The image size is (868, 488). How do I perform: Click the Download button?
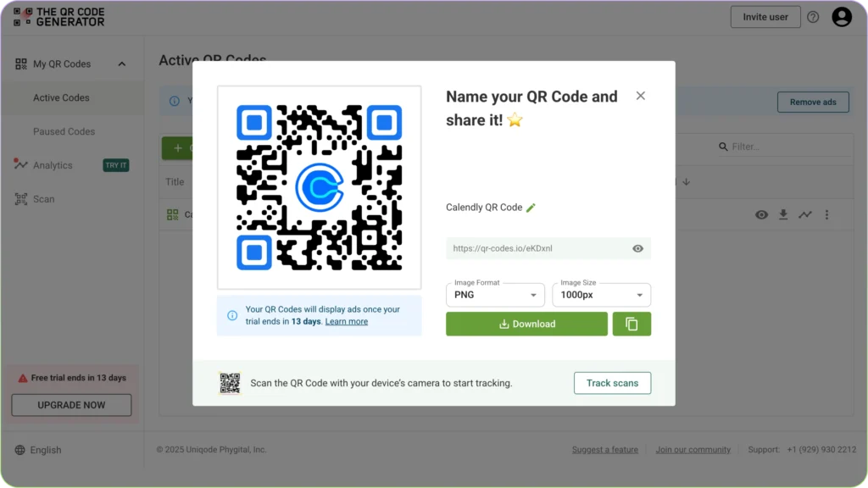coord(526,324)
